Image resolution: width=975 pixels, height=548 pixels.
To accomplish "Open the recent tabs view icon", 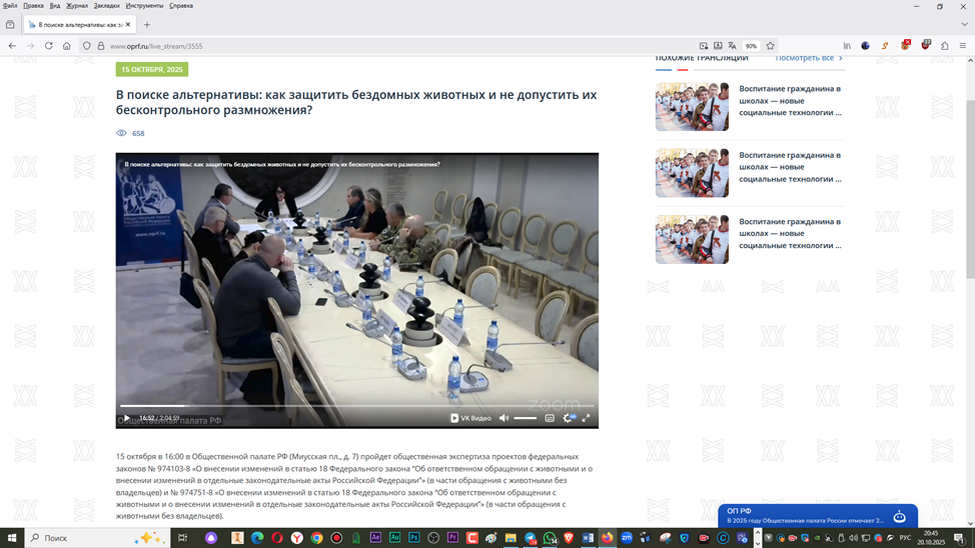I will [10, 25].
